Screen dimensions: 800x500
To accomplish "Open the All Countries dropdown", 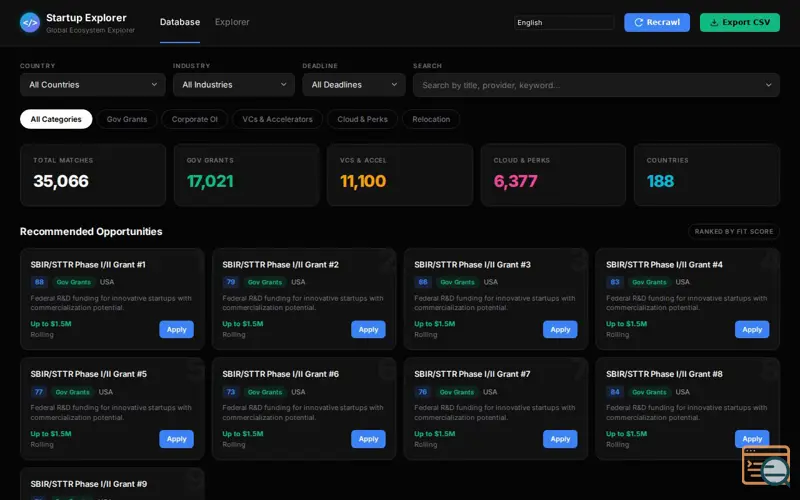I will (93, 85).
